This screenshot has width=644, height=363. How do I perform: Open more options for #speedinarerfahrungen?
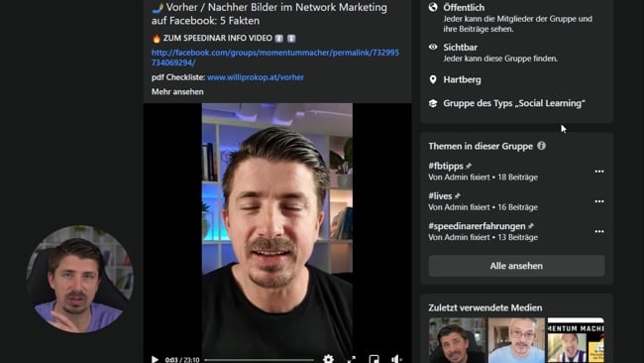[x=599, y=231]
